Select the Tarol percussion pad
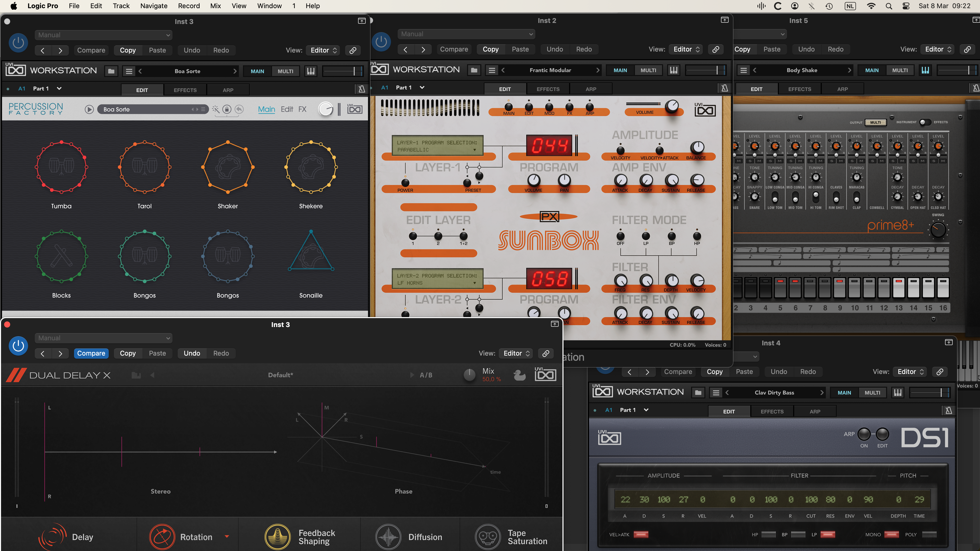 [x=144, y=167]
